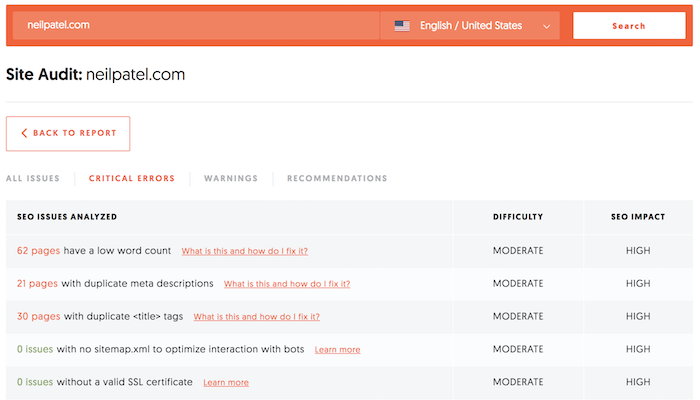Viewport: 700px width, 400px height.
Task: Open fix-it help link for duplicate meta descriptions
Action: coord(287,284)
